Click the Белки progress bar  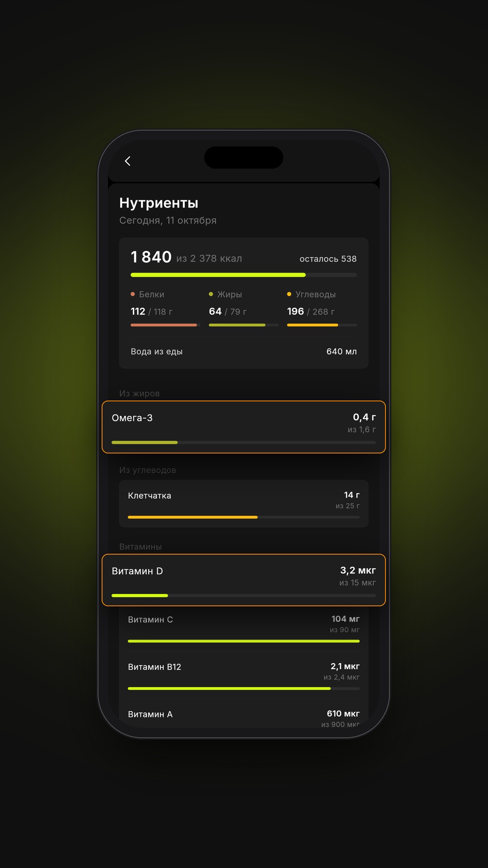165,325
